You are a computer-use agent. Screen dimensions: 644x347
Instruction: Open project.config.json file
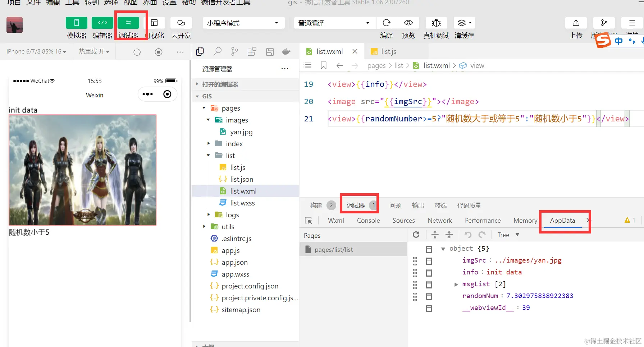(x=250, y=286)
